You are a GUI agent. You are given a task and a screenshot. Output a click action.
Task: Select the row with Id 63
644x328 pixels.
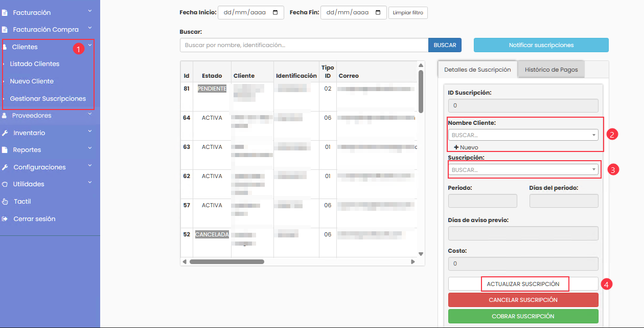[x=299, y=155]
